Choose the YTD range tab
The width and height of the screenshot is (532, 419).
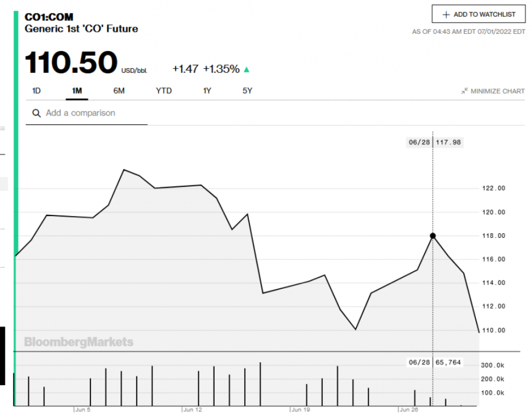[x=164, y=91]
